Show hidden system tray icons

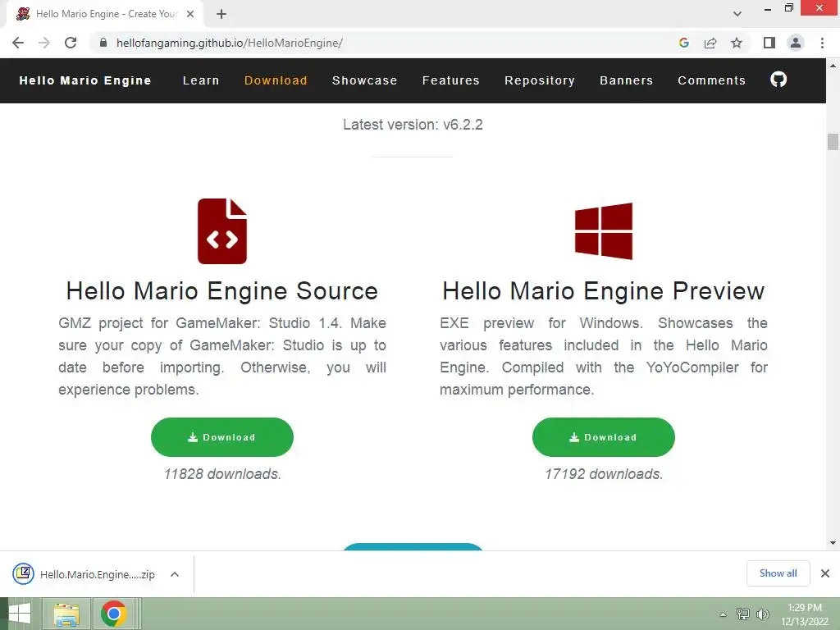coord(723,614)
